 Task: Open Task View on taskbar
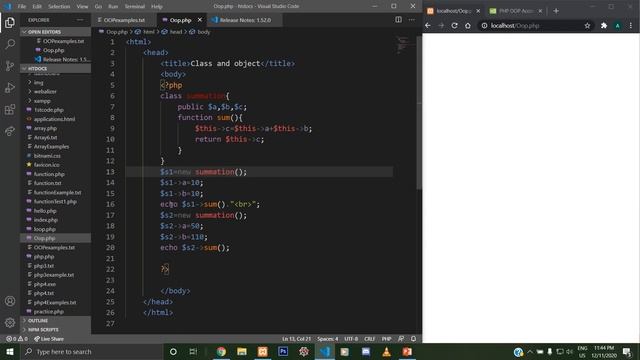click(193, 351)
